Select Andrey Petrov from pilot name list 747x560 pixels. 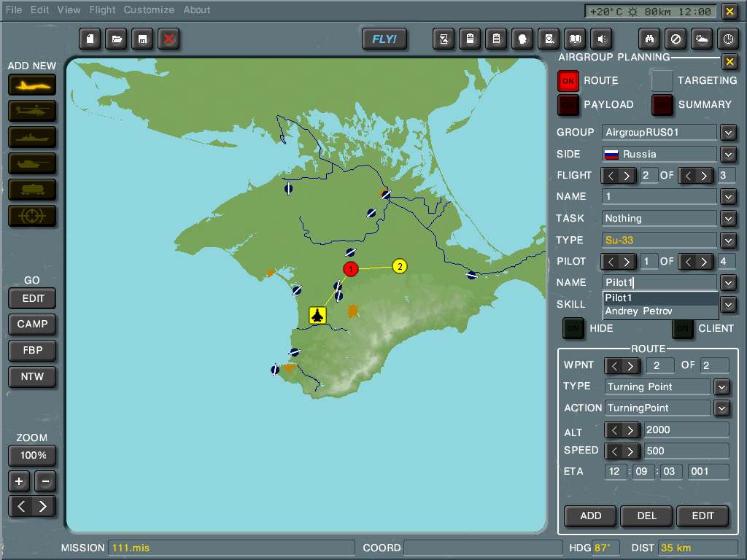pyautogui.click(x=638, y=311)
